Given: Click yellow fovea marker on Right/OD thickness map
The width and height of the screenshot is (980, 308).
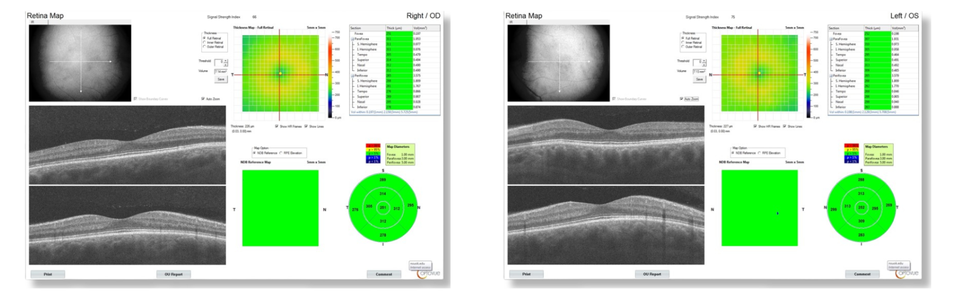Looking at the screenshot, I should click(x=280, y=74).
